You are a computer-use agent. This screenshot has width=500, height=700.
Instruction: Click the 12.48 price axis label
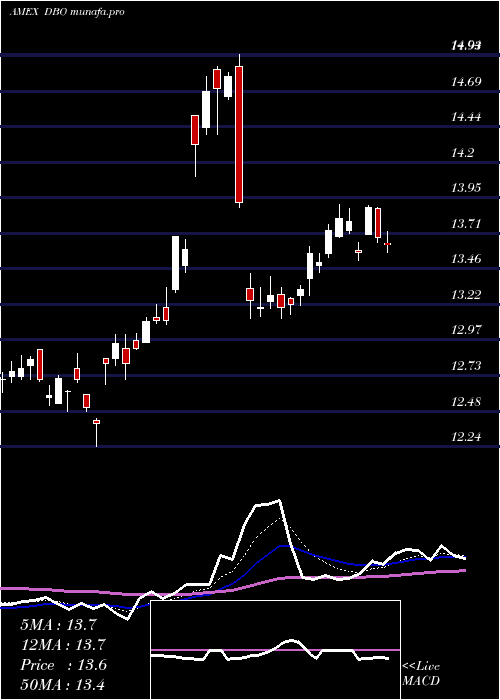tap(466, 401)
